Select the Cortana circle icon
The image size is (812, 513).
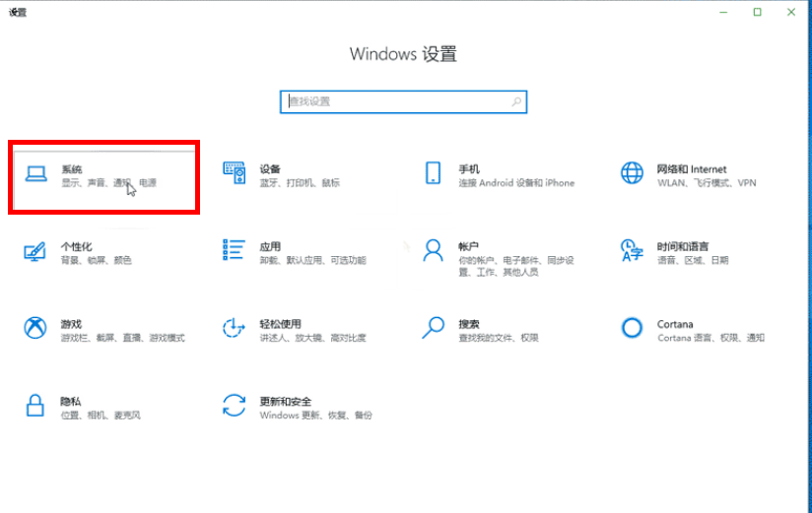click(632, 328)
